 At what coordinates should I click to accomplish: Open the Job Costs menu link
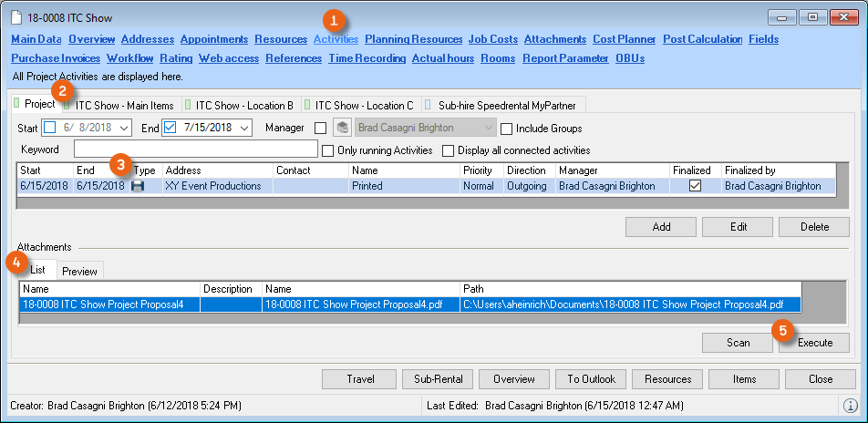click(492, 39)
